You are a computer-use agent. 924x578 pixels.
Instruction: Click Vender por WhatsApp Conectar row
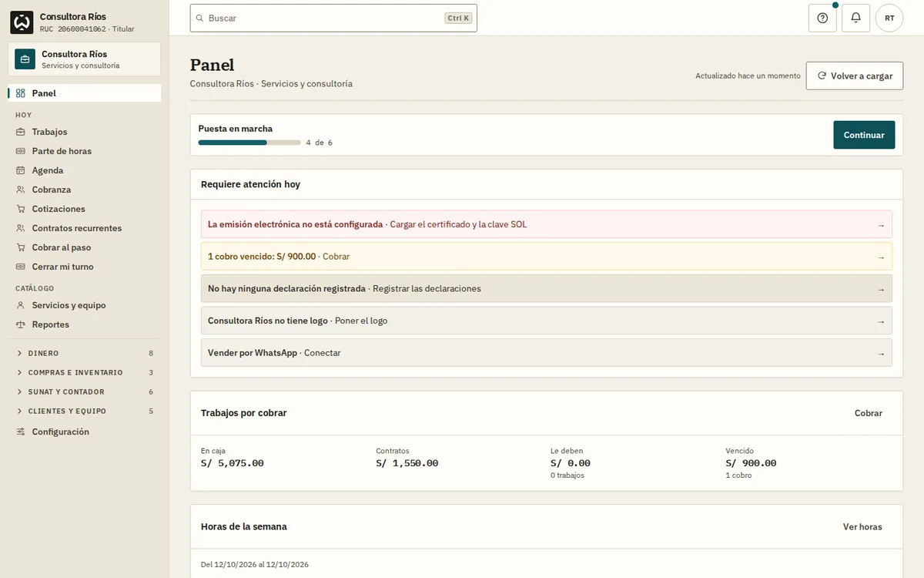547,353
